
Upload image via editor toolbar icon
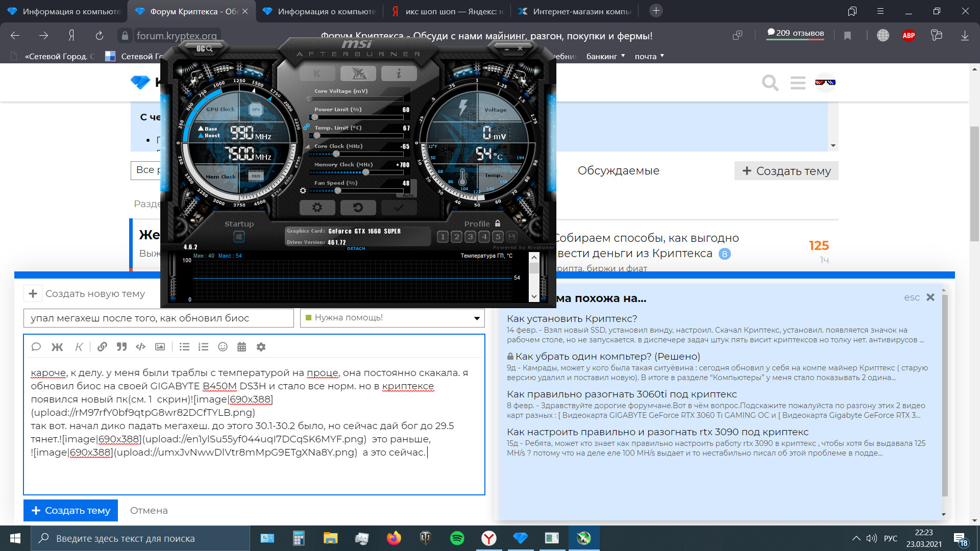[160, 347]
